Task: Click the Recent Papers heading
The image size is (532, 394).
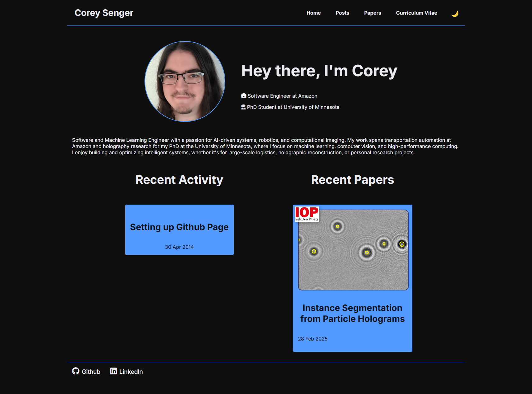Action: pyautogui.click(x=352, y=180)
